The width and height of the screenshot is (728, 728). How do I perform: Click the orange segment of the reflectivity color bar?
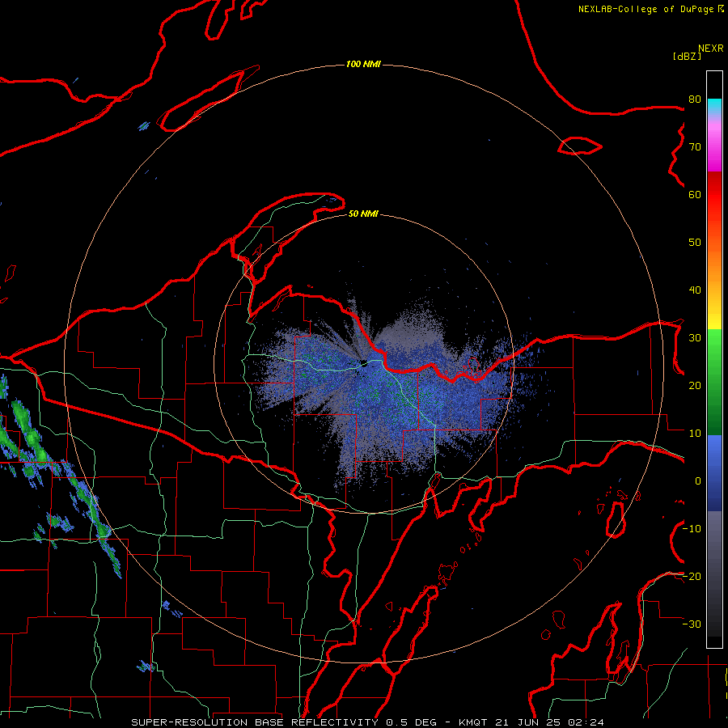[714, 267]
